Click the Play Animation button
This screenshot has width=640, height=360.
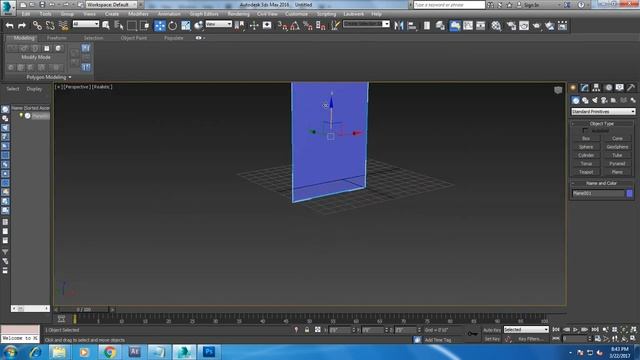coord(576,329)
